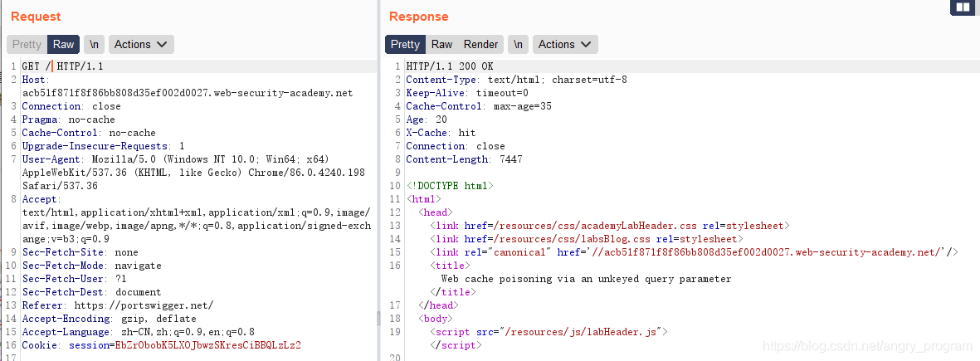Click the Referer portswigger.net header
980x361 pixels.
pyautogui.click(x=118, y=305)
